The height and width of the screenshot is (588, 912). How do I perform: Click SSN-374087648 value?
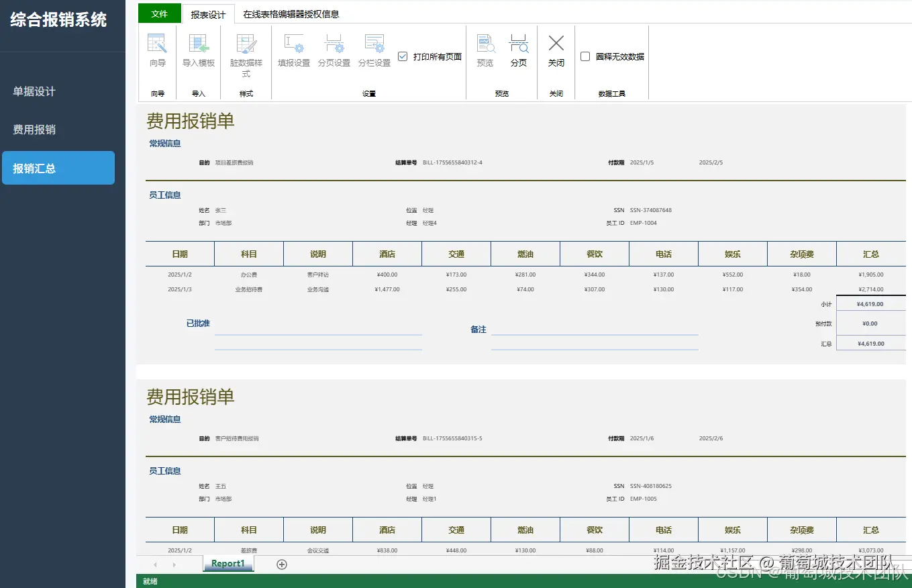click(x=651, y=210)
